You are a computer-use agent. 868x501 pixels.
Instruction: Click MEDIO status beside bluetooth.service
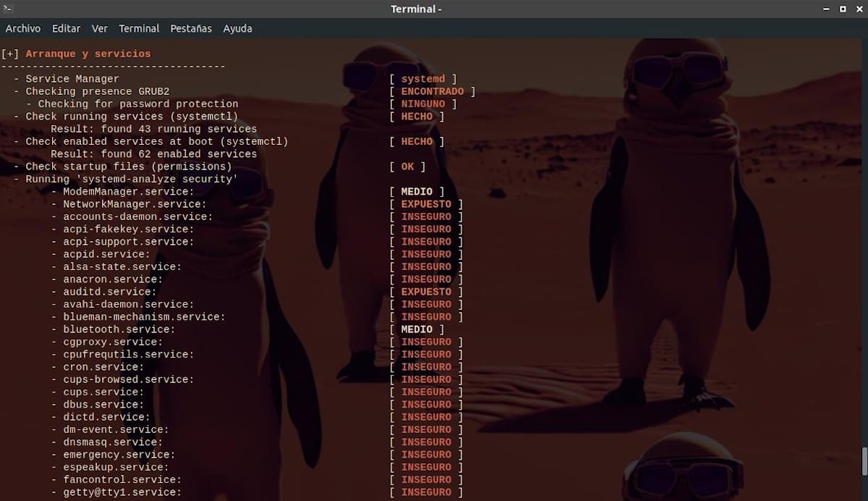[417, 329]
